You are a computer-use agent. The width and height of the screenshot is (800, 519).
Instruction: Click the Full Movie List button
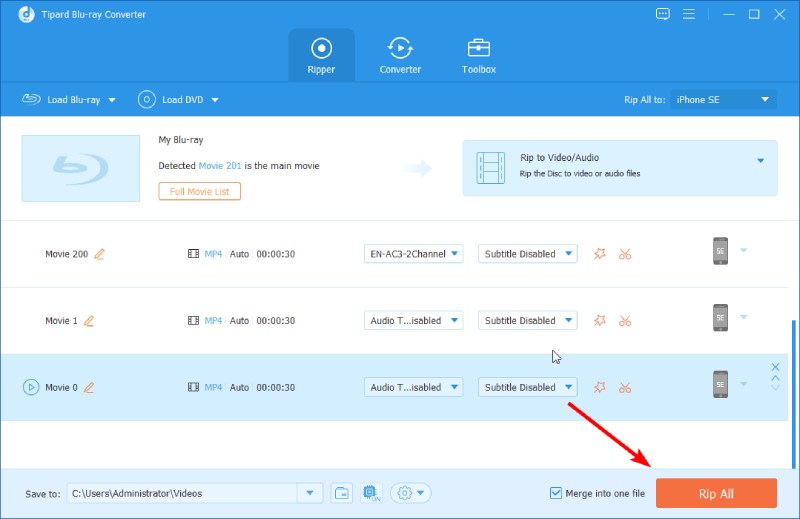pos(199,191)
